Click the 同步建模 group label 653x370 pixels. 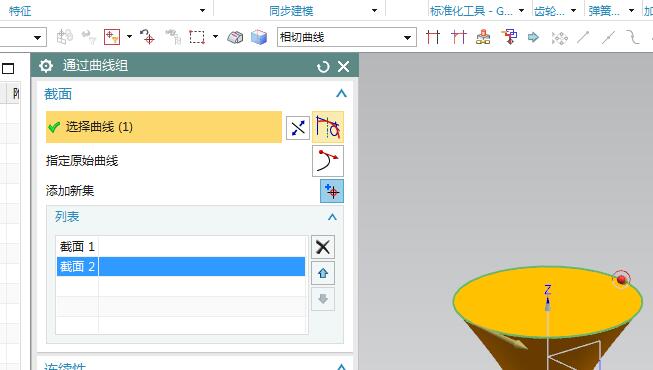(x=291, y=11)
